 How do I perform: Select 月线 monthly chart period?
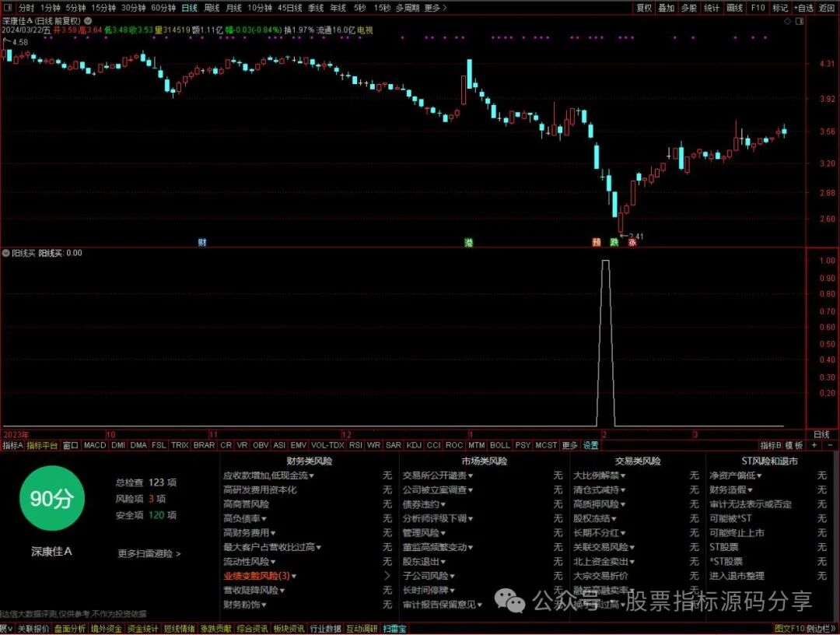[x=233, y=8]
